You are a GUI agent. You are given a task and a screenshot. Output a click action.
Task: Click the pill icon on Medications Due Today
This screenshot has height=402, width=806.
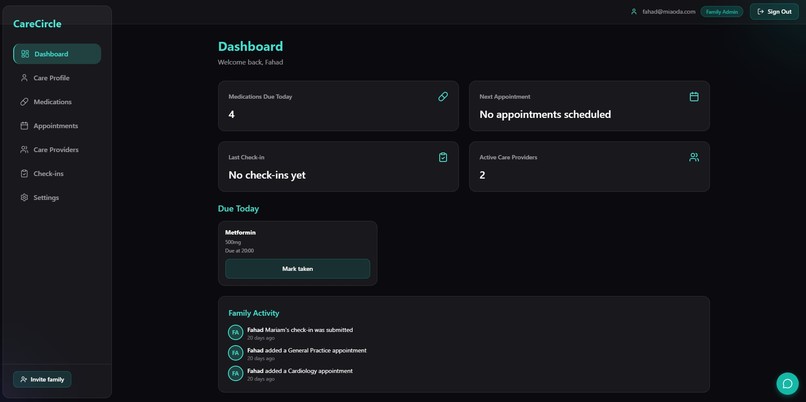[443, 97]
